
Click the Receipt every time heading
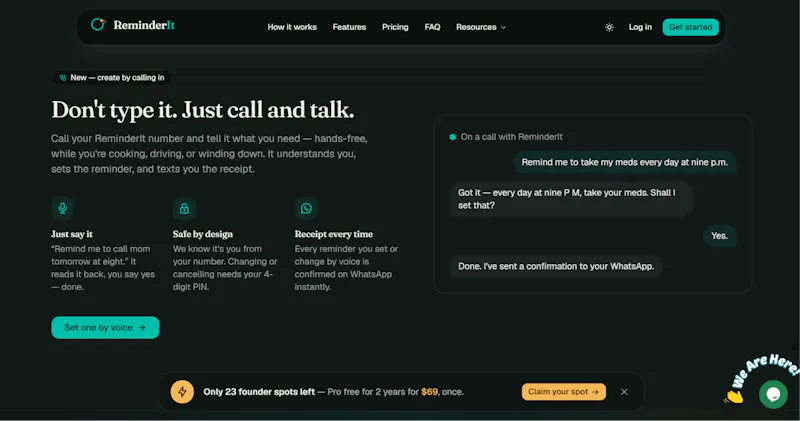(x=334, y=234)
